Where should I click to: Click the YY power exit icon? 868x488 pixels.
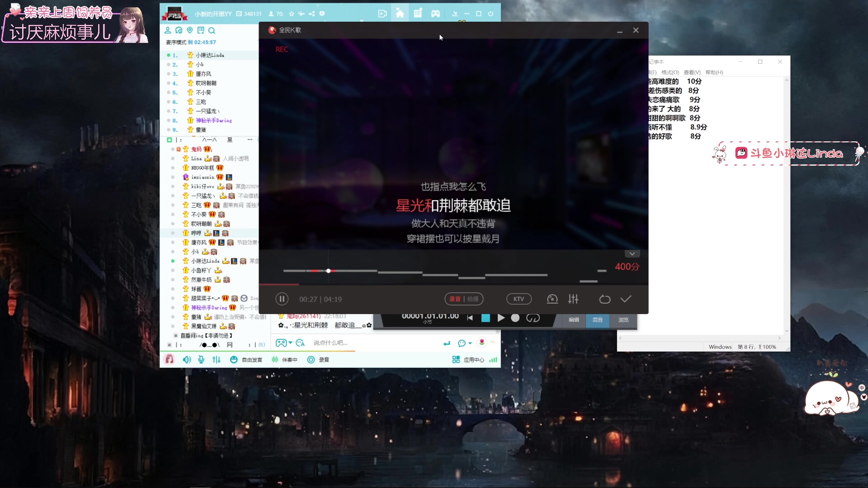[491, 14]
